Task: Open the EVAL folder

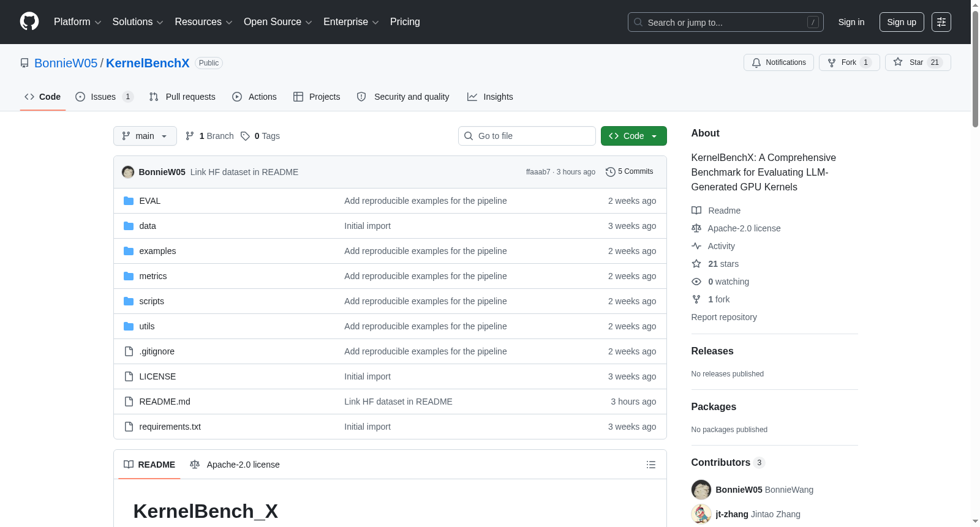Action: (x=149, y=201)
